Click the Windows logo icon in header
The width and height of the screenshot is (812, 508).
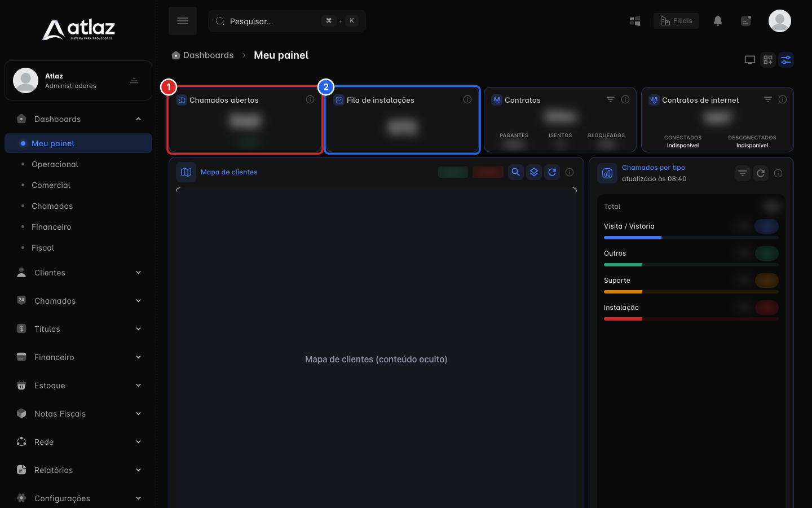(635, 21)
